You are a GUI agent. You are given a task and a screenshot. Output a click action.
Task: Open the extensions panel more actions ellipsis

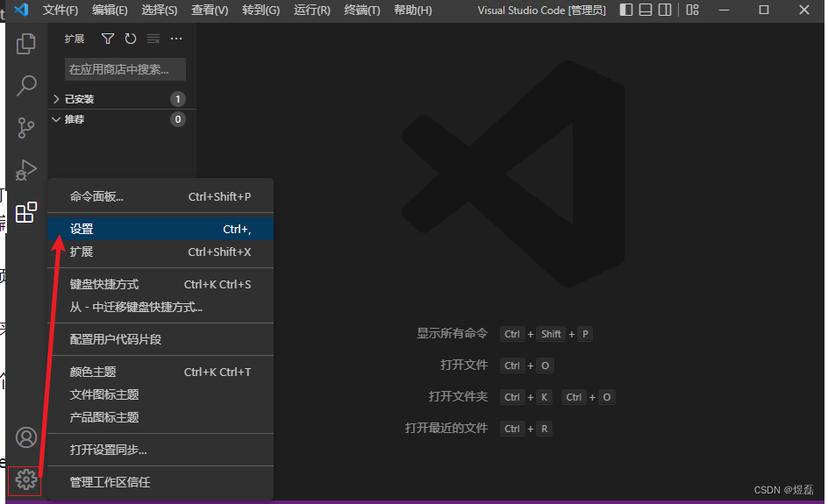(176, 39)
